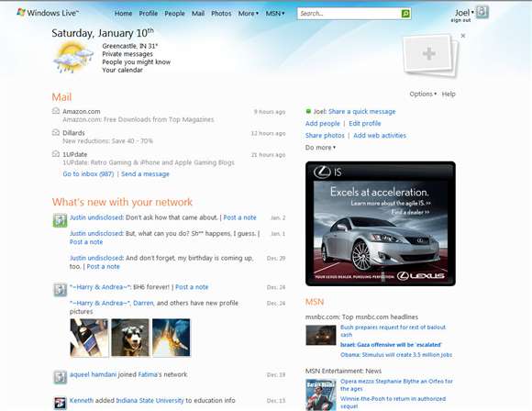Click the weather forecast icon
Viewport: 532px width, 411px height.
click(x=73, y=57)
